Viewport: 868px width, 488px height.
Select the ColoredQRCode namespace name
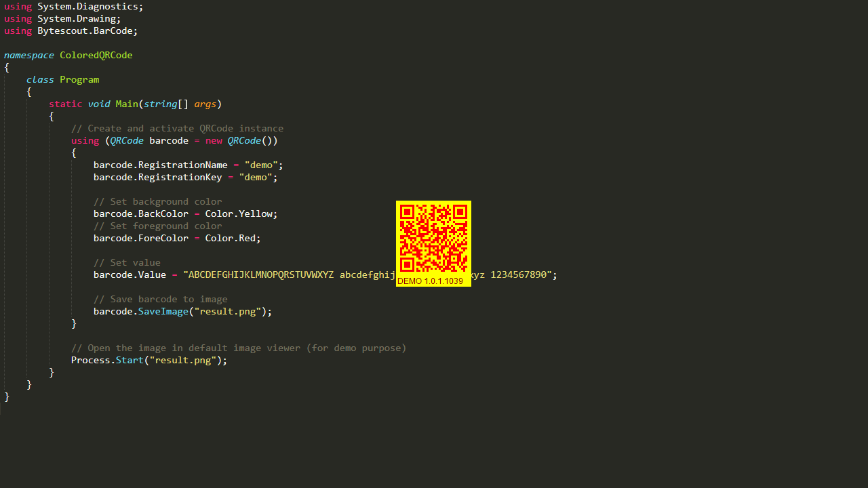[x=96, y=55]
